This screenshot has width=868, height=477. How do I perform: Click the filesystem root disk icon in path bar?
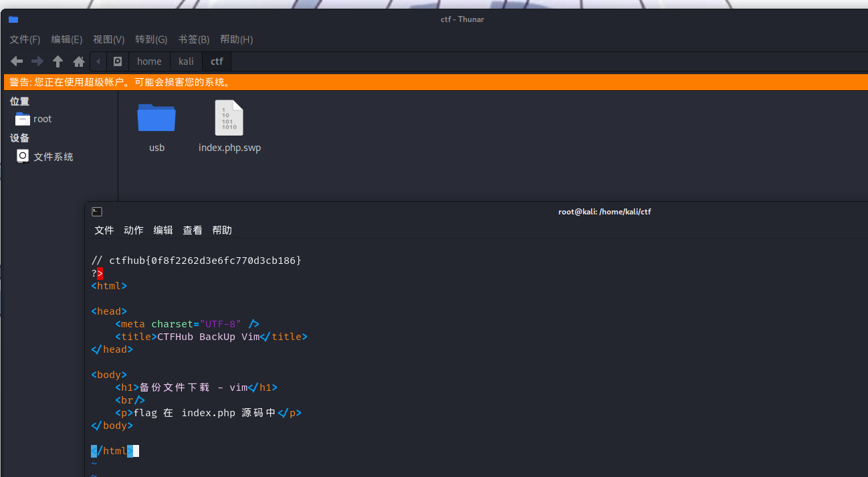[118, 61]
